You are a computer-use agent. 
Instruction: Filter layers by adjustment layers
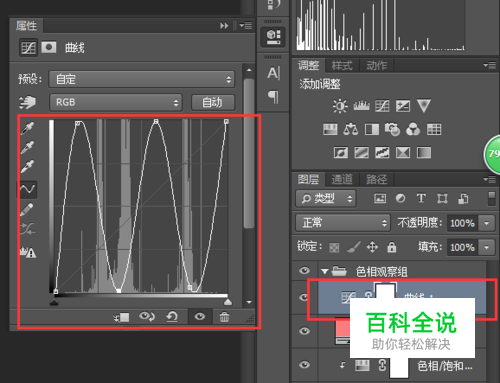(400, 199)
